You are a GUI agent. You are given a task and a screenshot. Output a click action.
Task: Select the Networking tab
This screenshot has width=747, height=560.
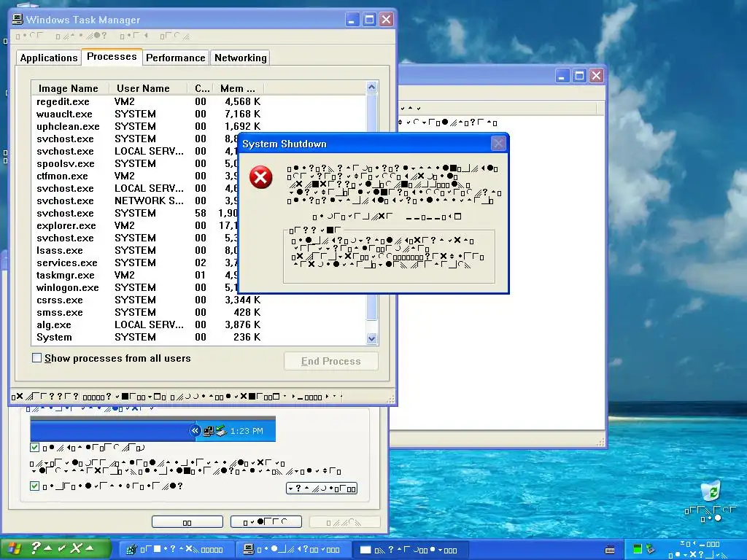tap(240, 58)
